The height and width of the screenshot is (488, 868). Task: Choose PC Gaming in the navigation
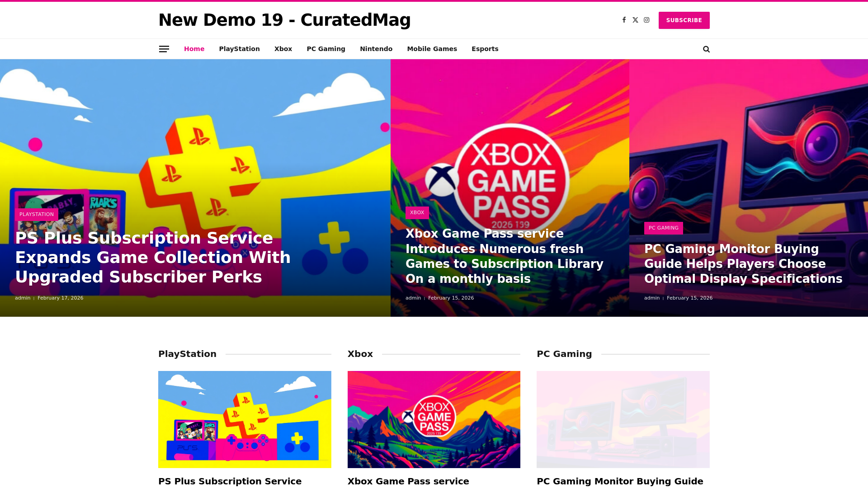point(326,49)
